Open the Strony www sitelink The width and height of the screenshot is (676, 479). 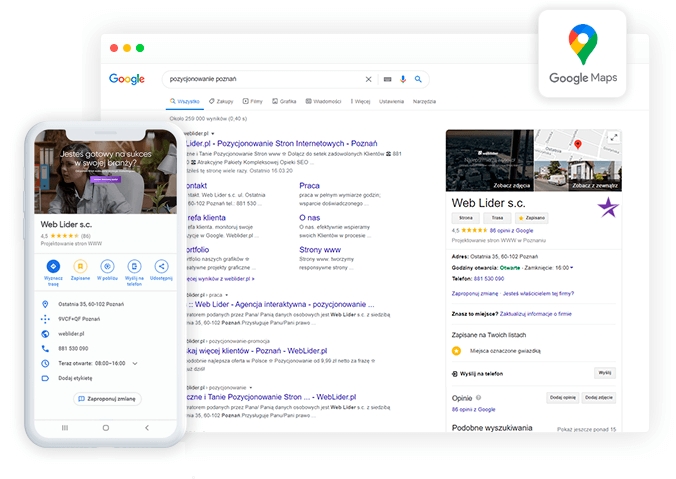(320, 250)
